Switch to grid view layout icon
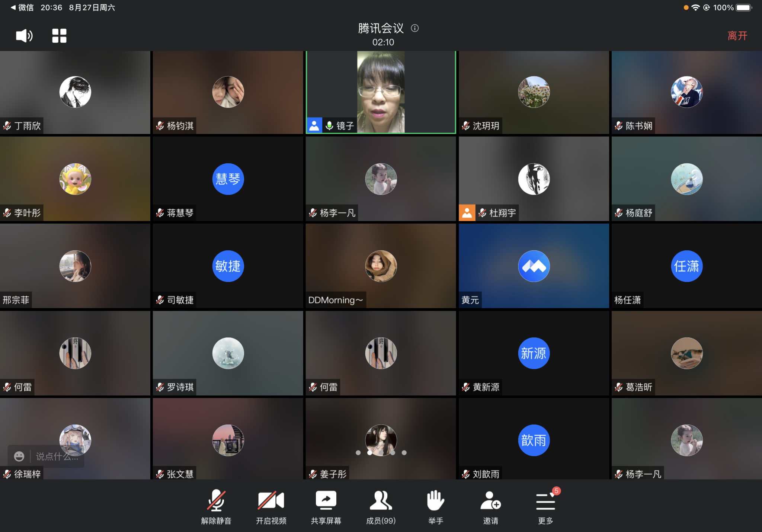 (59, 36)
